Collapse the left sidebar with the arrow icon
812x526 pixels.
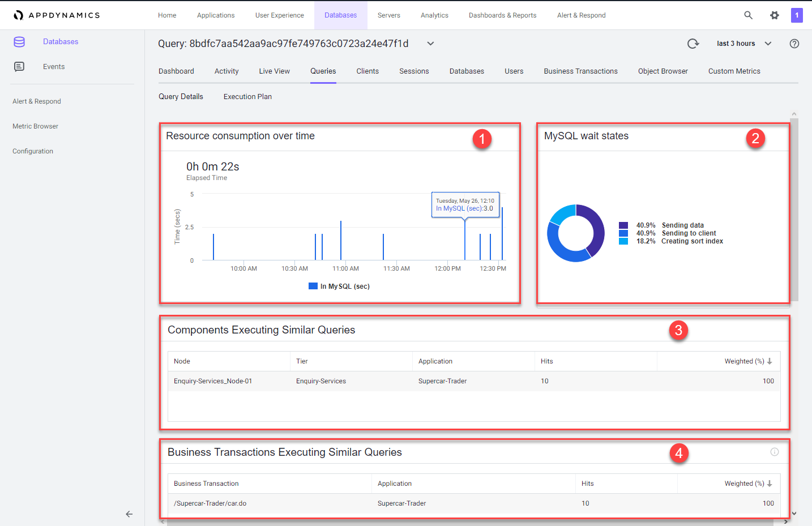(129, 514)
